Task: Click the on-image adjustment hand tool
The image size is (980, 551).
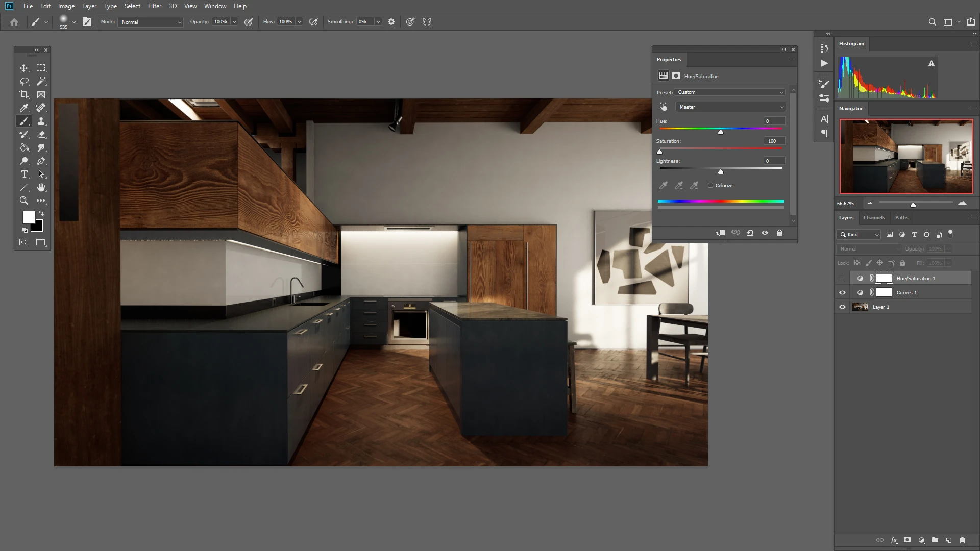Action: [664, 107]
